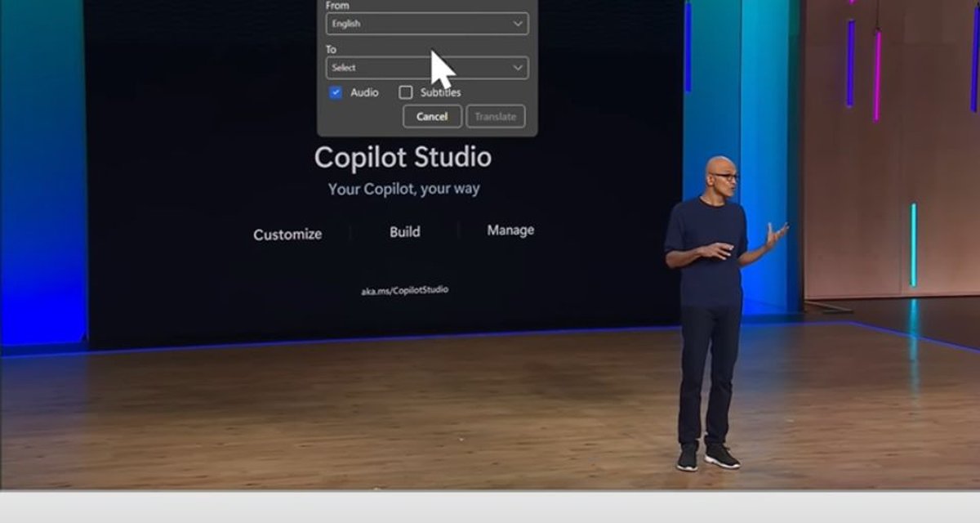Uncheck the Audio checkbox
Viewport: 980px width, 523px height.
tap(336, 92)
